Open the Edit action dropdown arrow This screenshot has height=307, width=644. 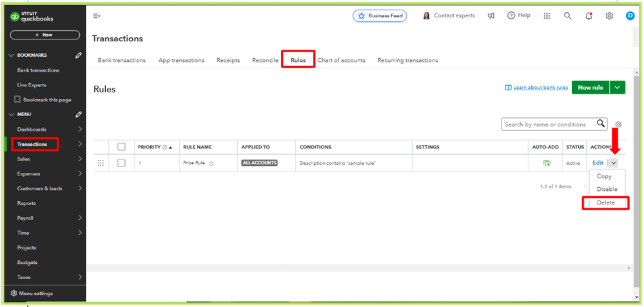click(613, 163)
